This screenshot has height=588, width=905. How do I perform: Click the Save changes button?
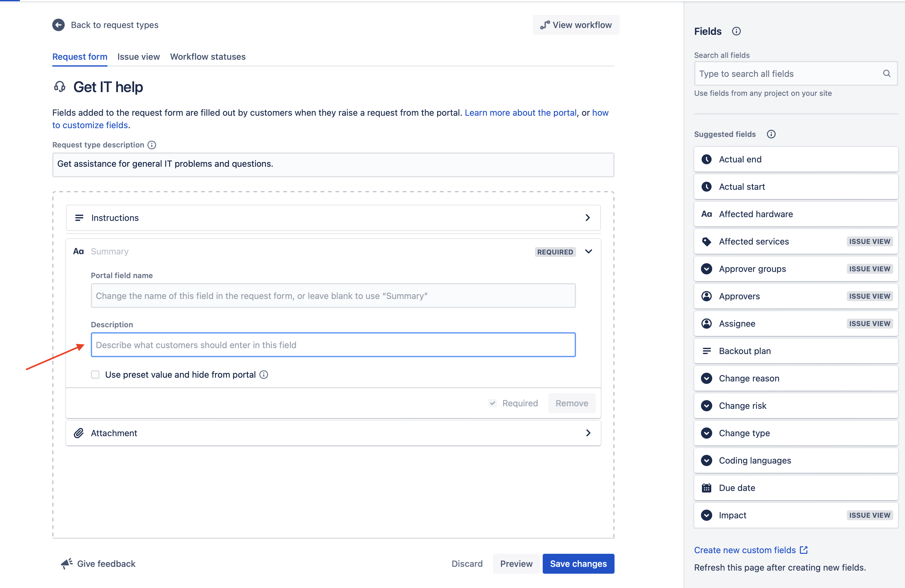click(x=578, y=564)
